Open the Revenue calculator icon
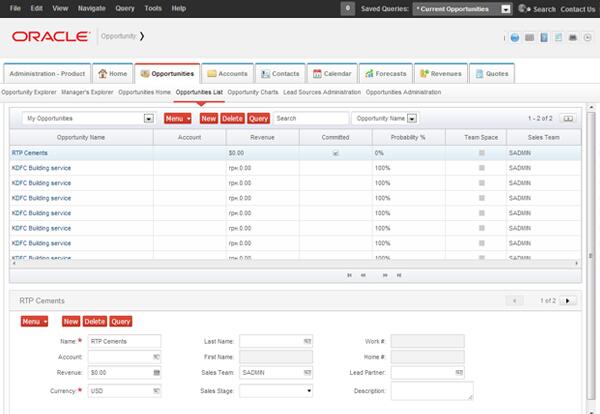600x414 pixels. (157, 373)
